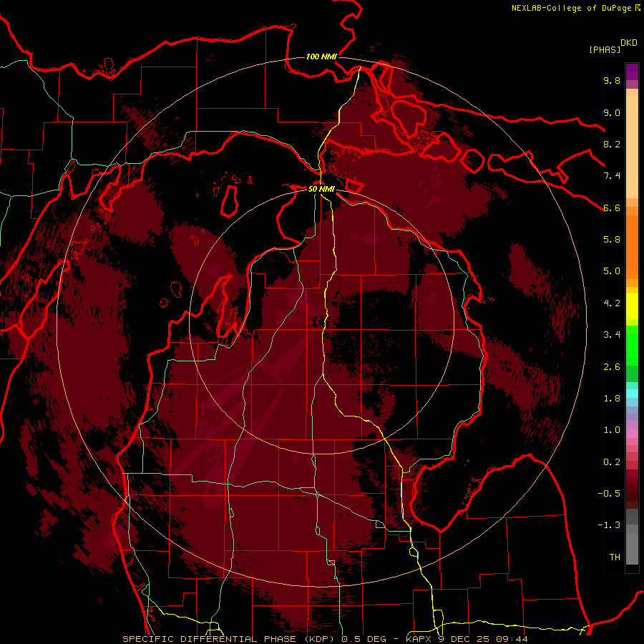
Task: Click the 4.2 value on color scale
Action: pyautogui.click(x=612, y=303)
